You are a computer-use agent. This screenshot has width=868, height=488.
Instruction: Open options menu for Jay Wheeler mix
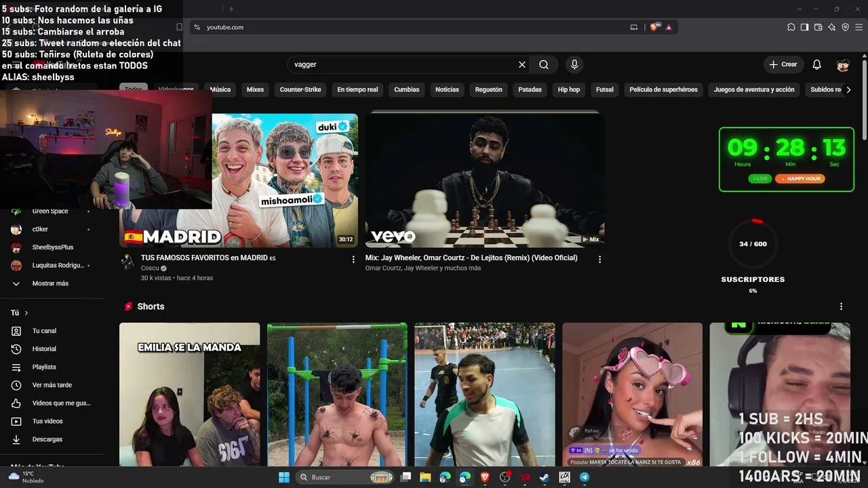click(x=599, y=259)
